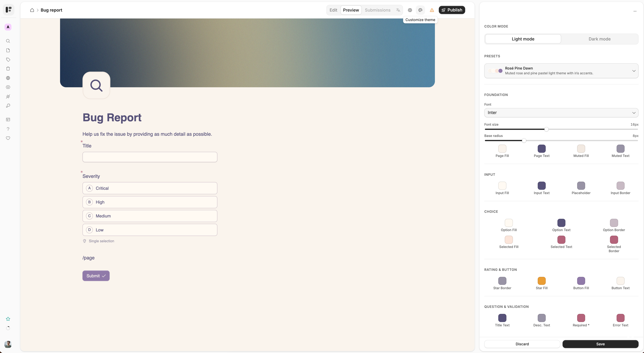Click the Base radius slider handle
644x353 pixels.
tap(524, 140)
